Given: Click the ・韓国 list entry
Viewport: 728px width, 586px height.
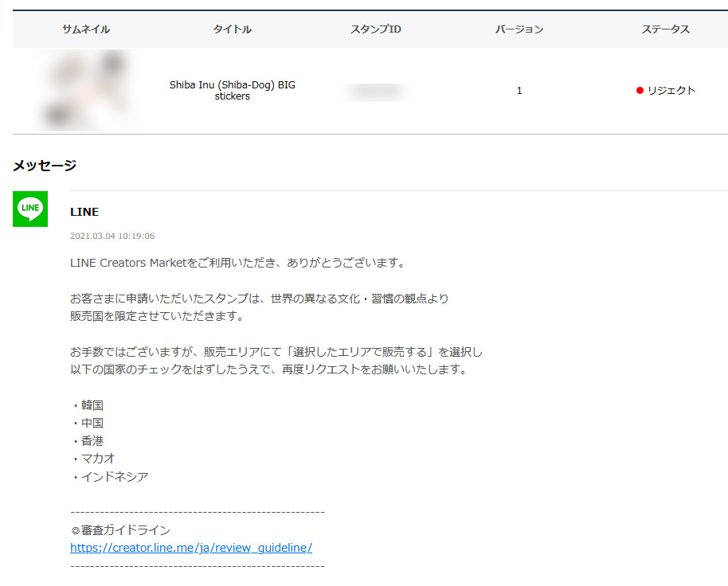Looking at the screenshot, I should point(88,405).
